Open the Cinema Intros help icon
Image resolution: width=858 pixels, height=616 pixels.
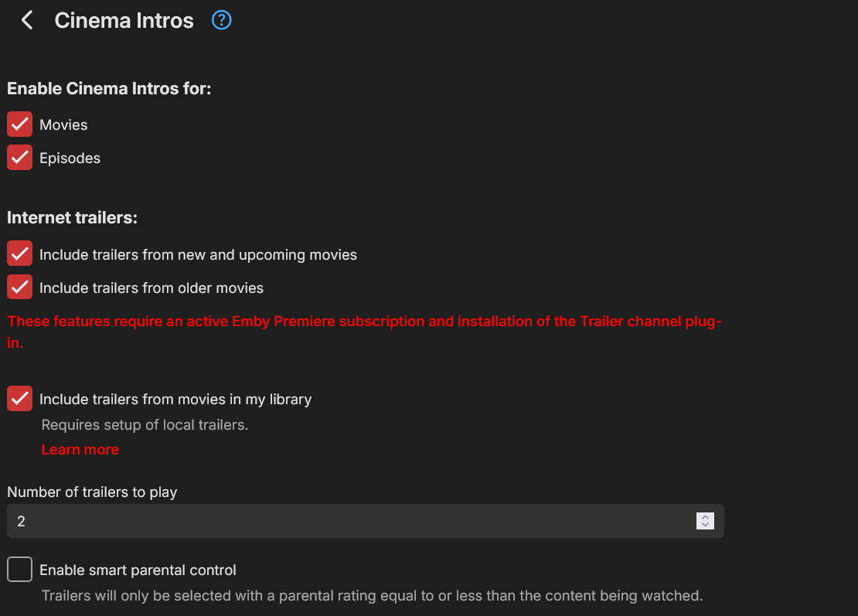tap(222, 20)
